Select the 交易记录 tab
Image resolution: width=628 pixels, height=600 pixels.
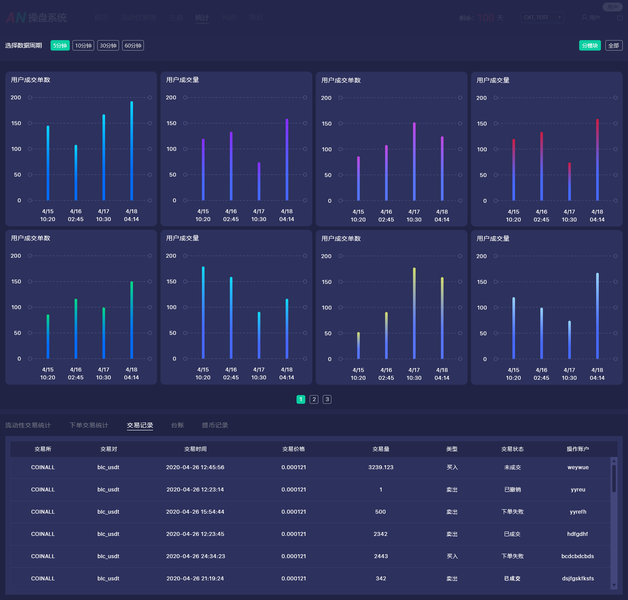(x=140, y=425)
